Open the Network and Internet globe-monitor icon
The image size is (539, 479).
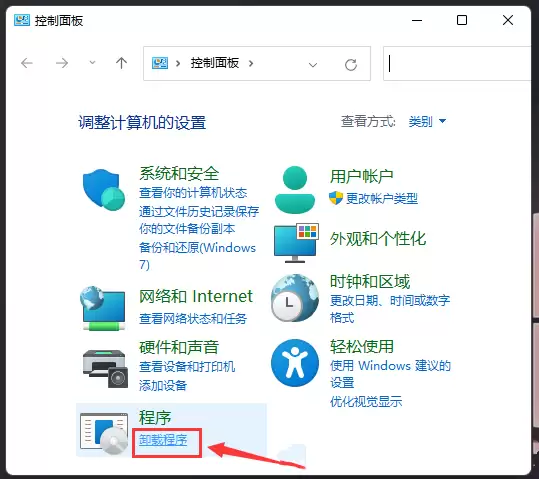103,308
